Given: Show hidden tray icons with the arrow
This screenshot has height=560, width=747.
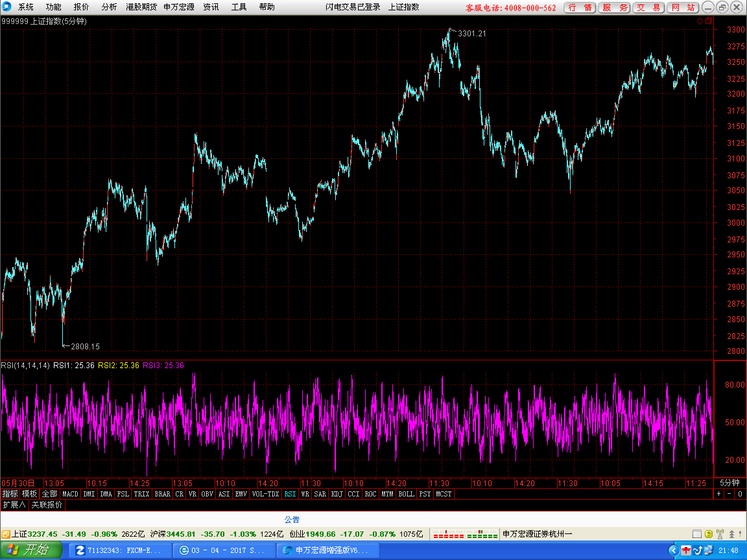Looking at the screenshot, I should pyautogui.click(x=673, y=550).
